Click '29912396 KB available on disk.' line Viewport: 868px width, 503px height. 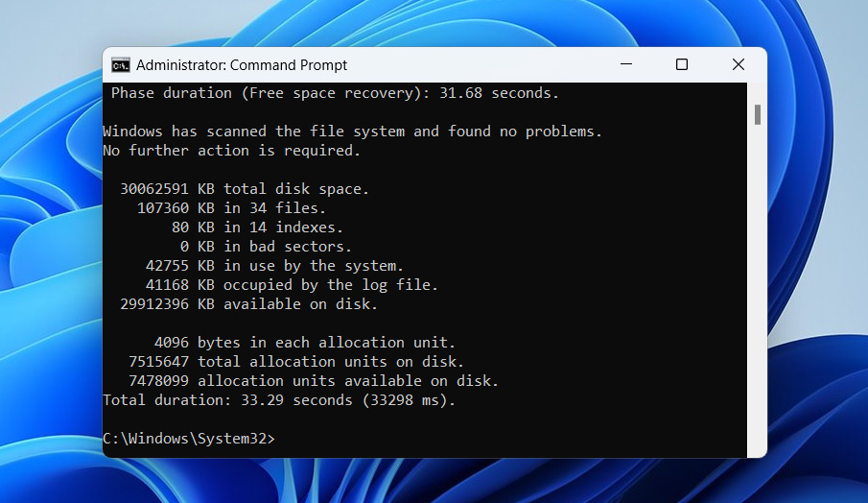(249, 304)
